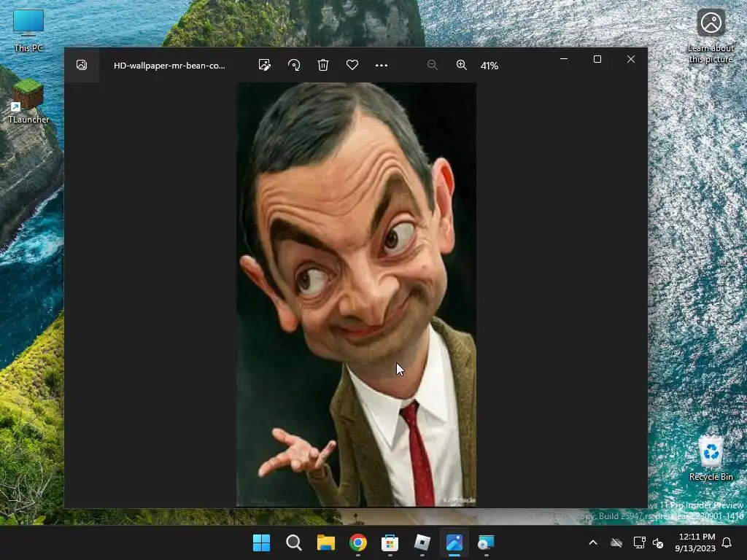Image resolution: width=747 pixels, height=560 pixels.
Task: Maximize the Photos window
Action: coord(597,59)
